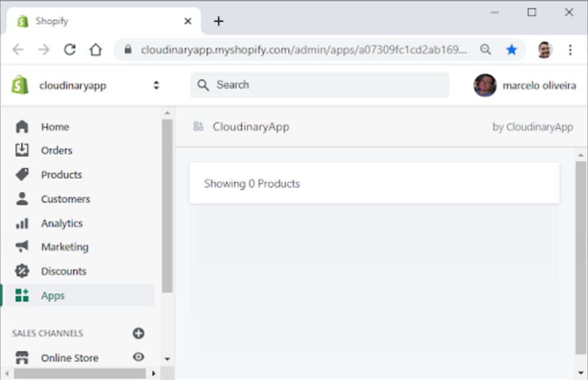
Task: Click the blue bookmark star
Action: 512,49
